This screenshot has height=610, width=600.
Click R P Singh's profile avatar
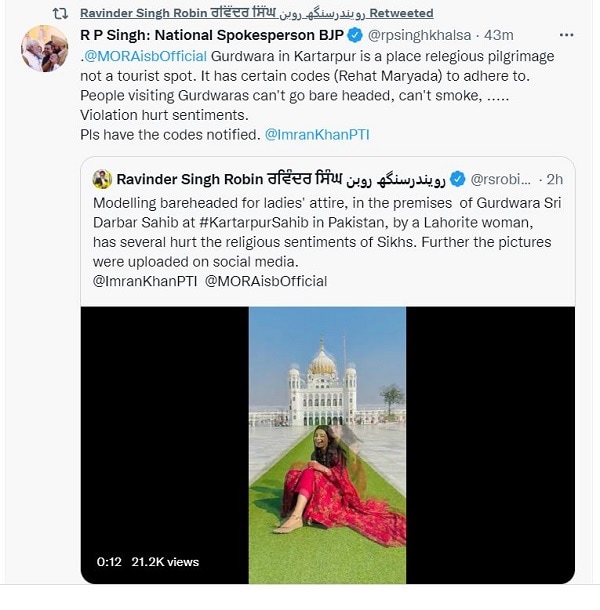[45, 49]
